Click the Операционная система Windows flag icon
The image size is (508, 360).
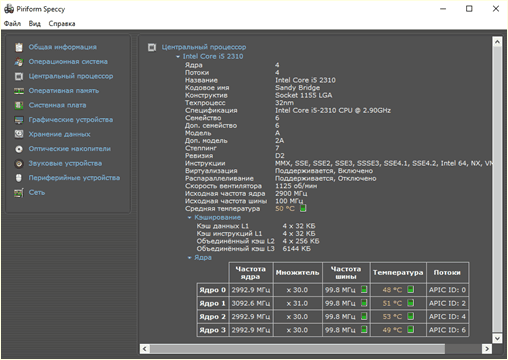tap(19, 62)
